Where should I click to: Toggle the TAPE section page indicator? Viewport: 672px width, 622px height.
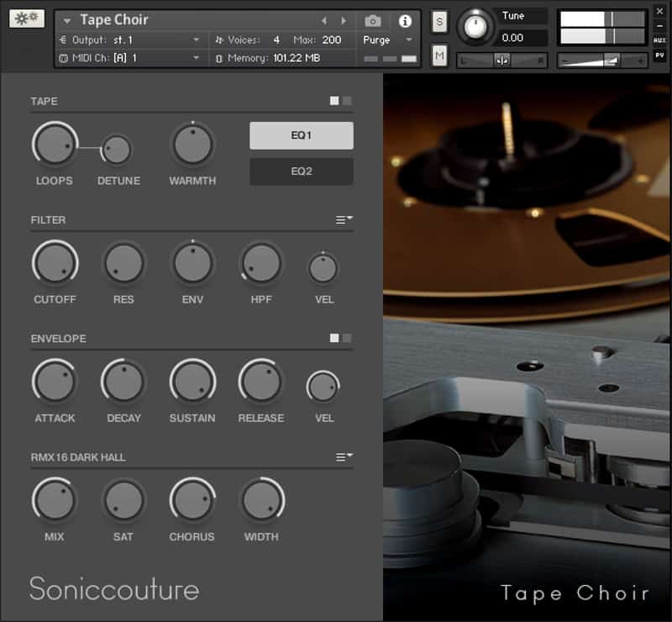(340, 101)
